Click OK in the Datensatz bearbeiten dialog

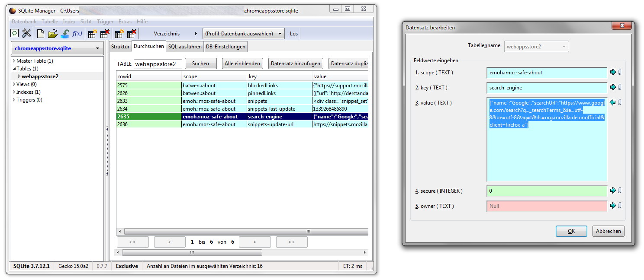pos(571,231)
